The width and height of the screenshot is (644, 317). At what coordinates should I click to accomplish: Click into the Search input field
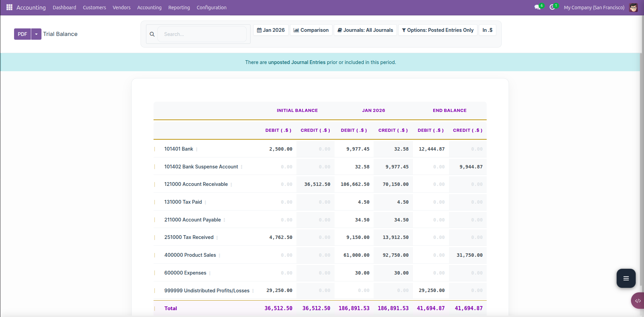coord(202,34)
